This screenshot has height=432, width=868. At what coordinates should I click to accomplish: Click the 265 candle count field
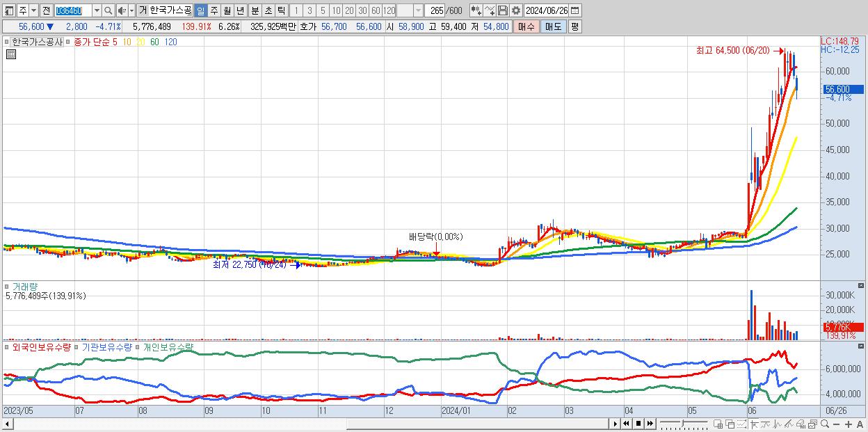click(434, 10)
